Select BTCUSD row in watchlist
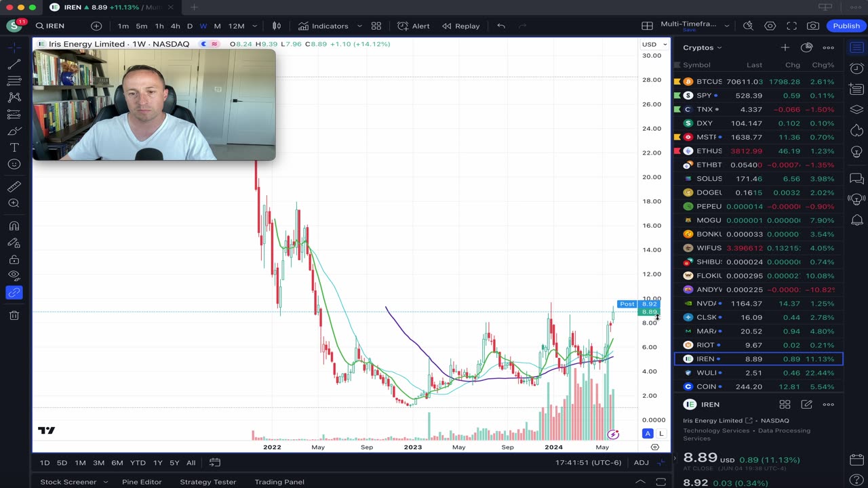The width and height of the screenshot is (868, 488). point(758,81)
